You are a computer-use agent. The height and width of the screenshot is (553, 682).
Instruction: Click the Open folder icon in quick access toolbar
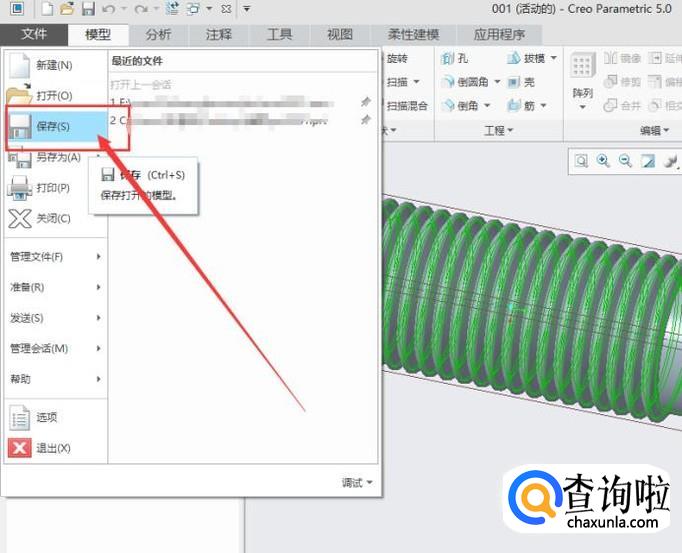pos(67,8)
